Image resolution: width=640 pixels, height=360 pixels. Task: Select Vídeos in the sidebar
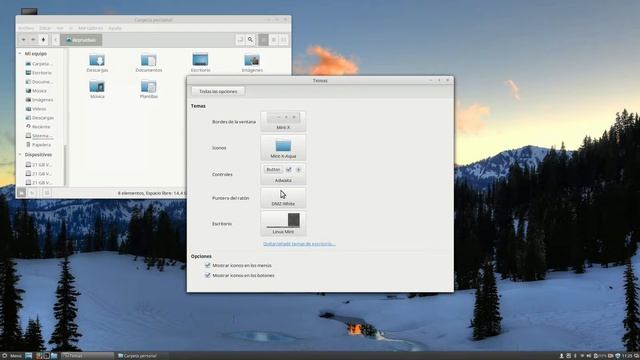click(36, 109)
